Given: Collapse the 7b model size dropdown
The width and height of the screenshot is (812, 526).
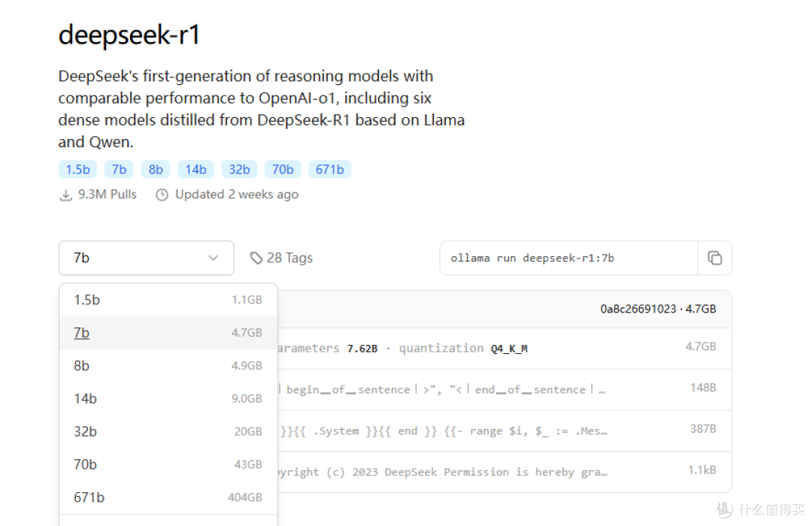Looking at the screenshot, I should point(147,258).
